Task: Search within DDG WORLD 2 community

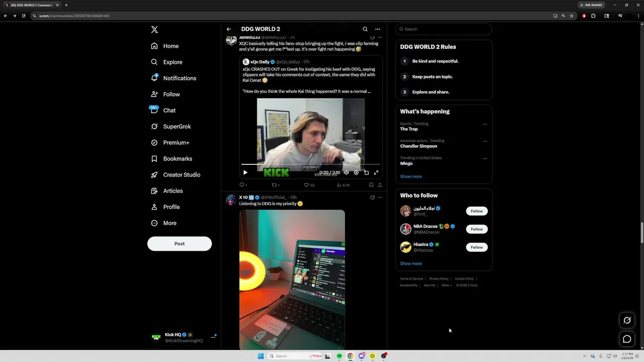Action: pyautogui.click(x=365, y=29)
